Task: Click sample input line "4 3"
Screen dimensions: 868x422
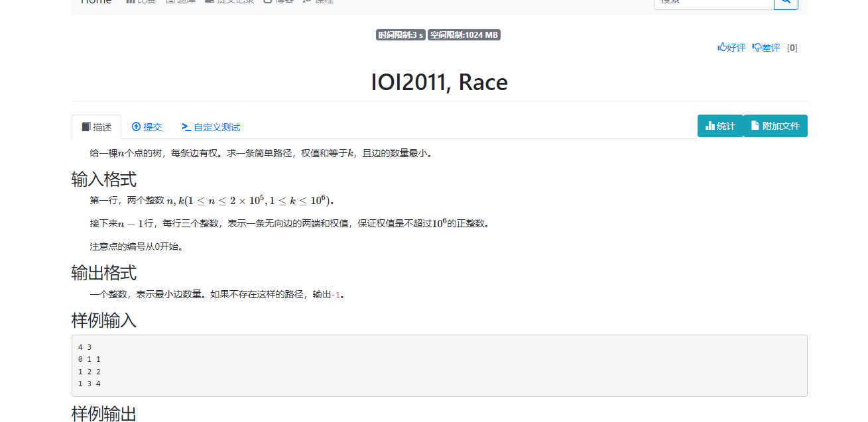Action: (84, 346)
